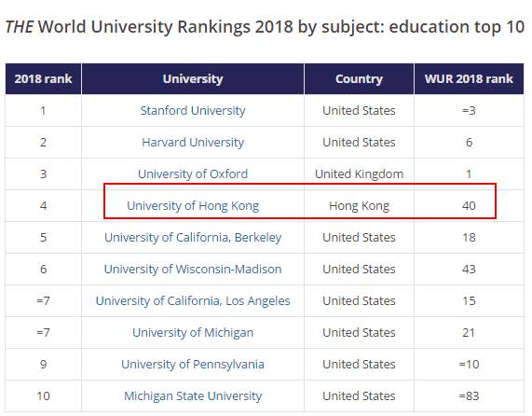This screenshot has height=416, width=532.
Task: Open University of California, Los Angeles link
Action: click(x=193, y=301)
